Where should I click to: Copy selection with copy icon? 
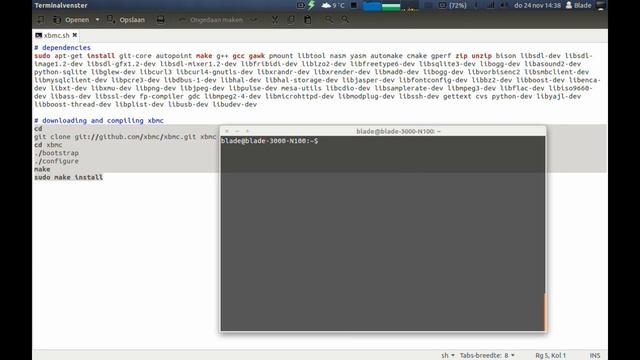[291, 20]
